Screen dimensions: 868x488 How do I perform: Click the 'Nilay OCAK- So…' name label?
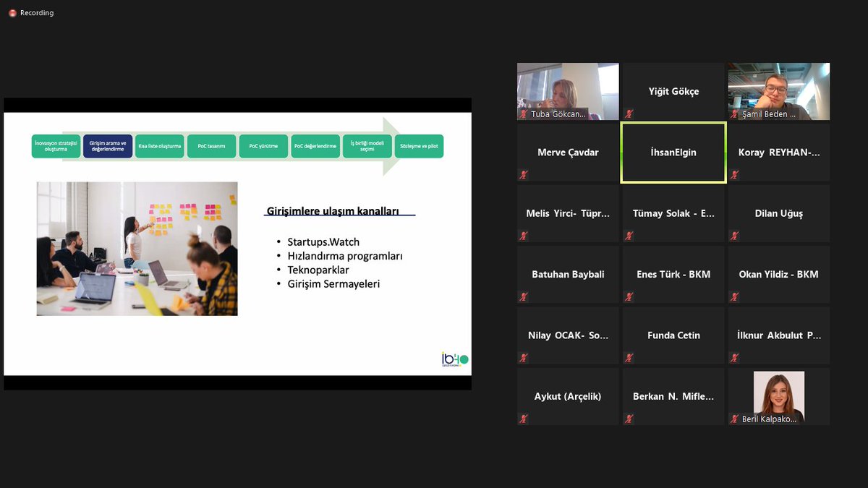tap(568, 335)
